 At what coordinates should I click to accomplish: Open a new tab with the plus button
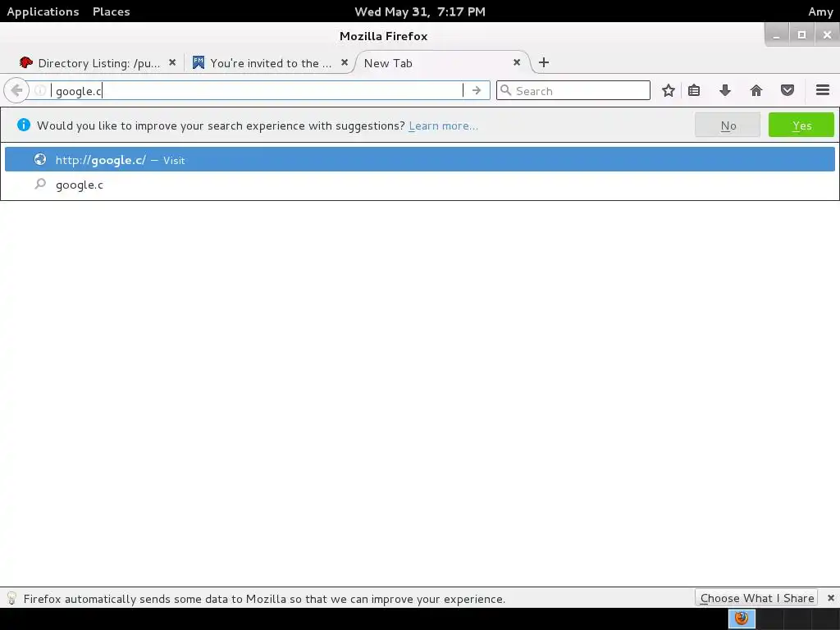(543, 62)
